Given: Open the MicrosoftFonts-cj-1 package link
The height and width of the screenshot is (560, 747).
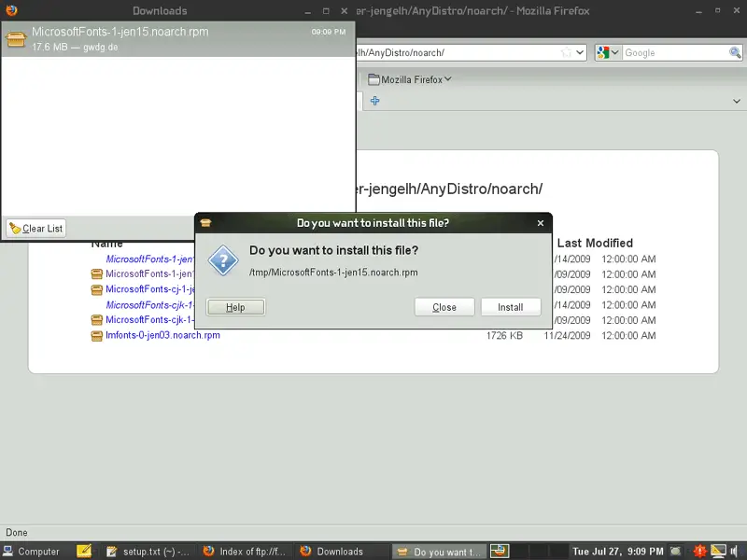Looking at the screenshot, I should tap(150, 289).
